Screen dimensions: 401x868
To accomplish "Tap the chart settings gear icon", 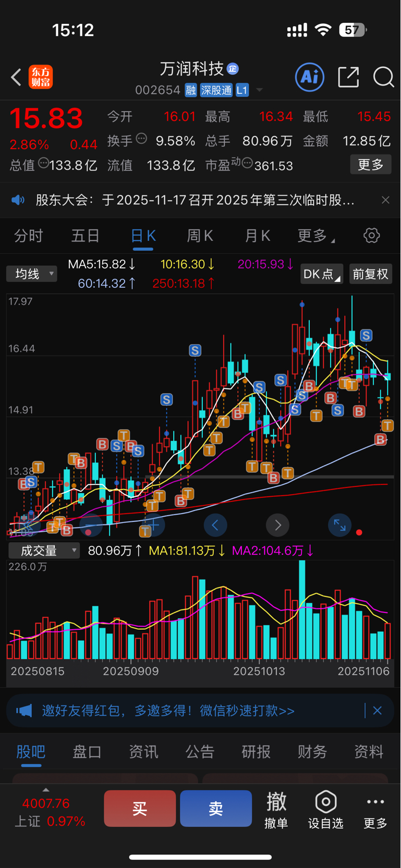I will [x=371, y=236].
